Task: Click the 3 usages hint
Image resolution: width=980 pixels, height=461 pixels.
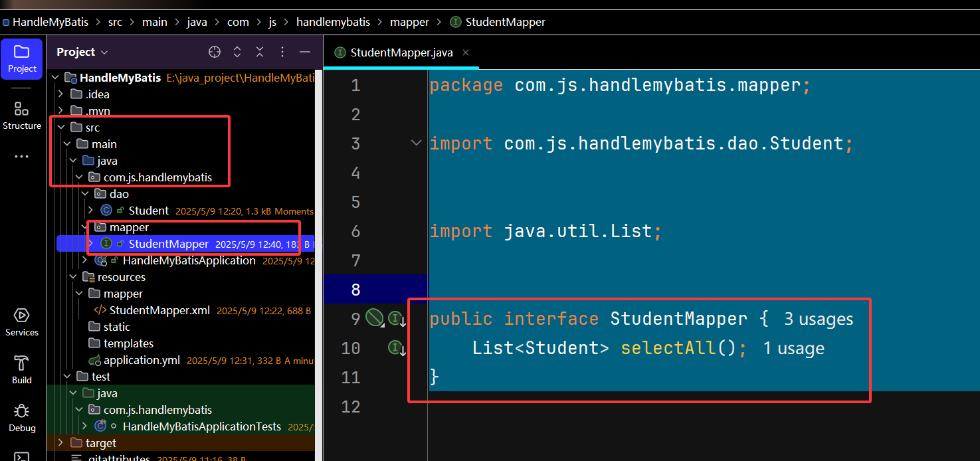Action: [x=819, y=319]
